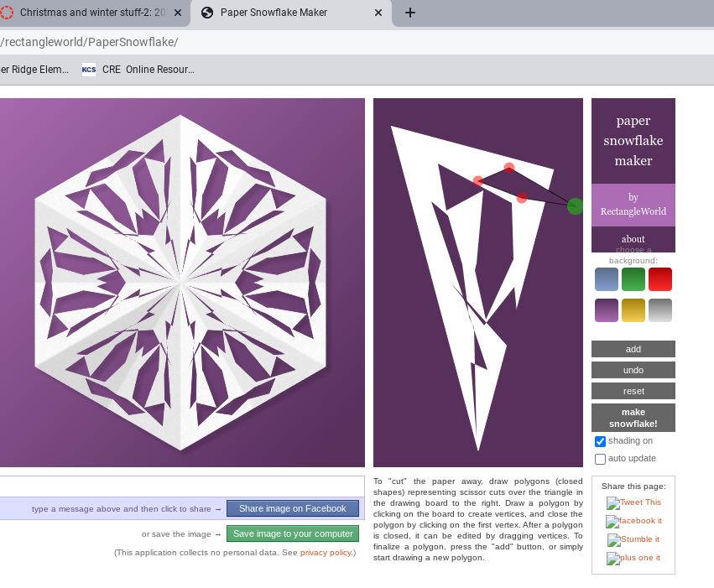Open the privacy policy link
The height and width of the screenshot is (588, 714).
(326, 553)
